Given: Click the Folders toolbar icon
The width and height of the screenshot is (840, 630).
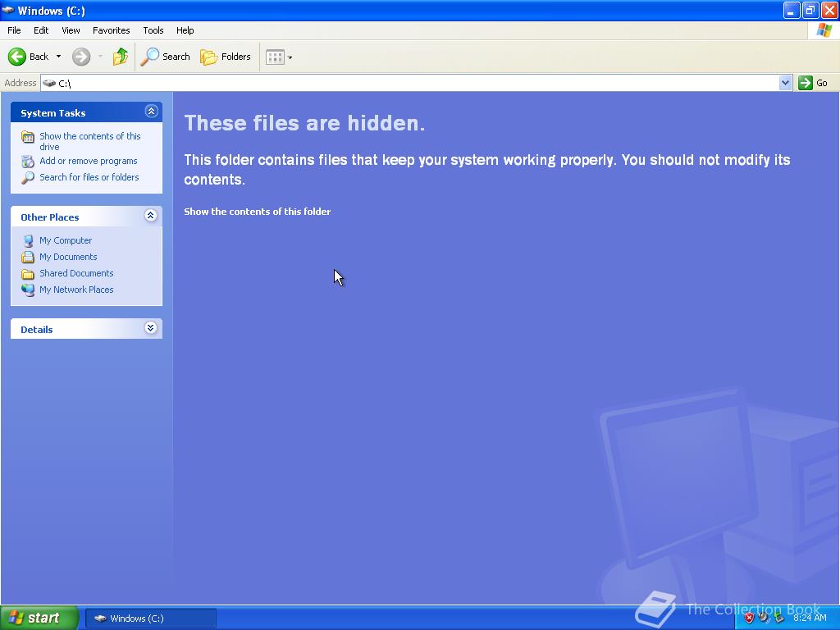Looking at the screenshot, I should pos(226,57).
